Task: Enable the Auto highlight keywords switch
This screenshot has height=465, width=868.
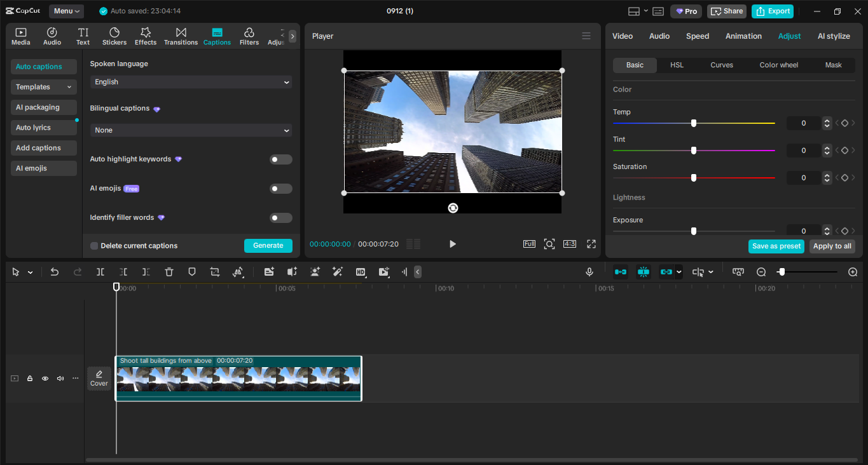Action: (280, 159)
